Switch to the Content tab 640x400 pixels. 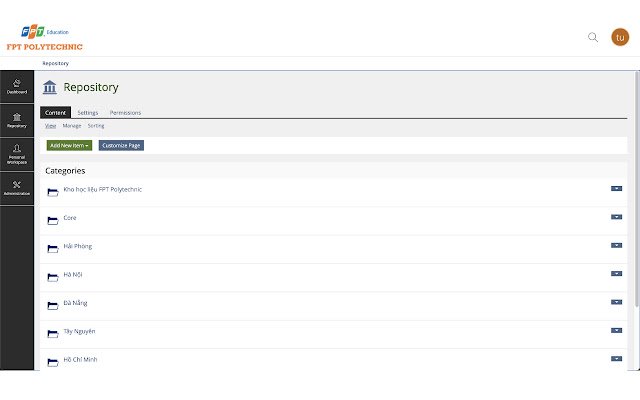tap(56, 112)
